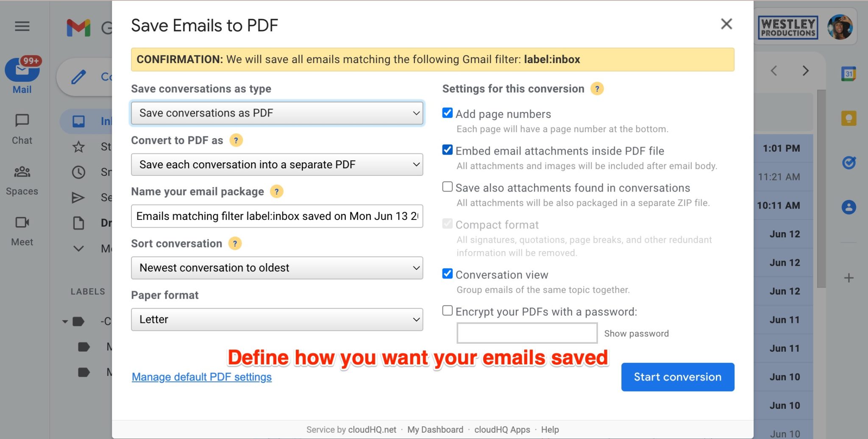Click the Start conversion button

[678, 377]
